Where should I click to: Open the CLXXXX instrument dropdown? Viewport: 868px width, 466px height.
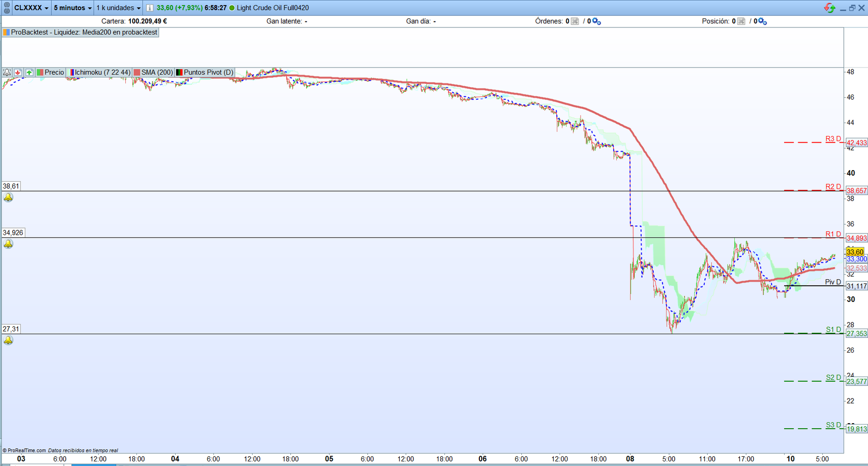pos(29,7)
